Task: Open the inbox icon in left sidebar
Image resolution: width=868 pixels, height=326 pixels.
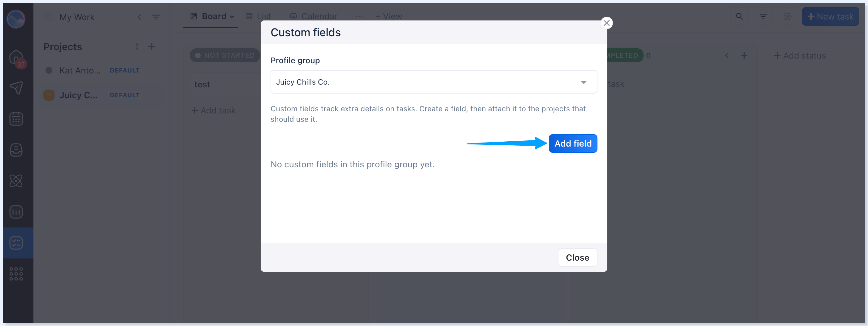Action: (x=16, y=150)
